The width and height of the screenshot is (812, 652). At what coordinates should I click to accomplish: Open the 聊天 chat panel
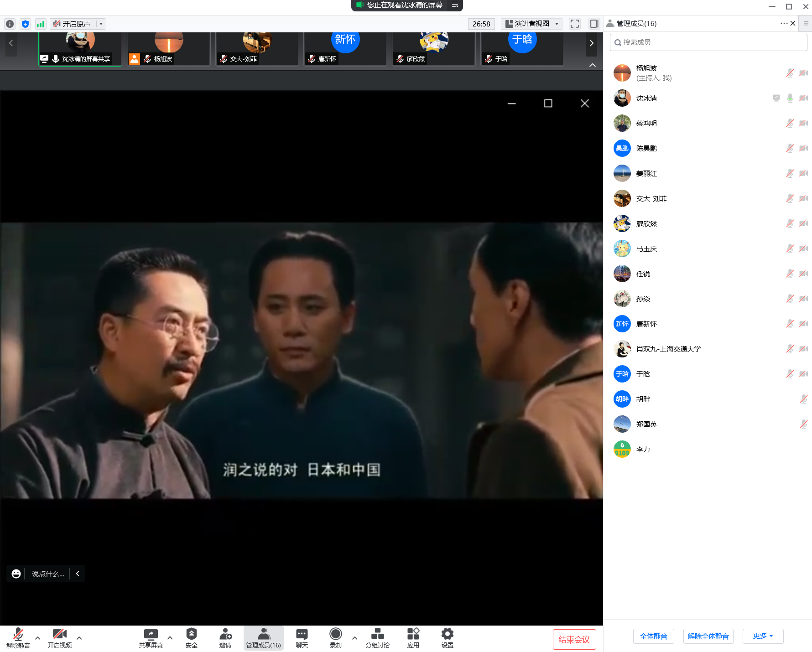point(302,638)
